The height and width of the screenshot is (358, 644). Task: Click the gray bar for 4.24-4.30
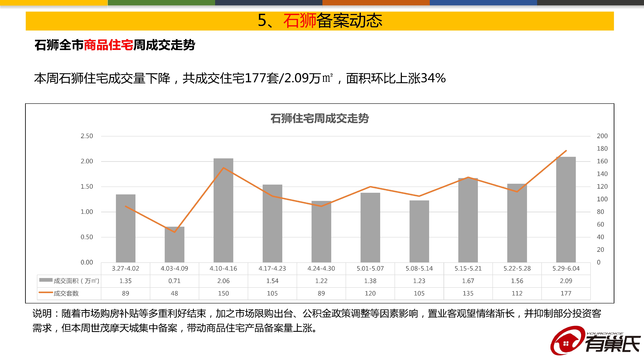[x=321, y=231]
